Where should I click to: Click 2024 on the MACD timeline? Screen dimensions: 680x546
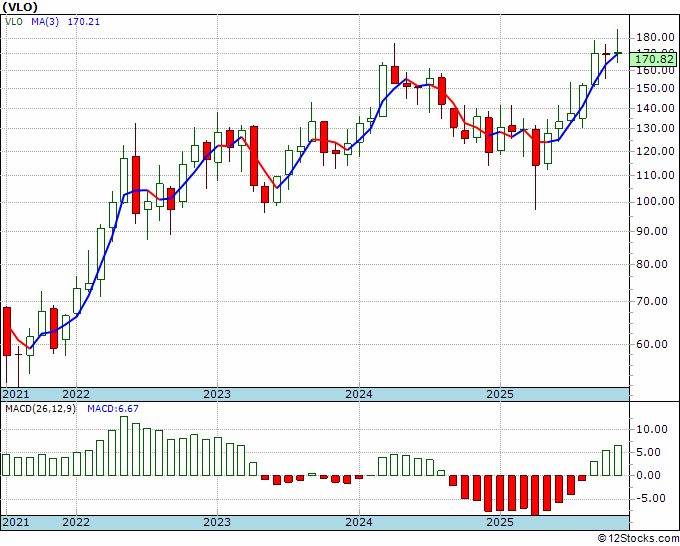pyautogui.click(x=359, y=522)
